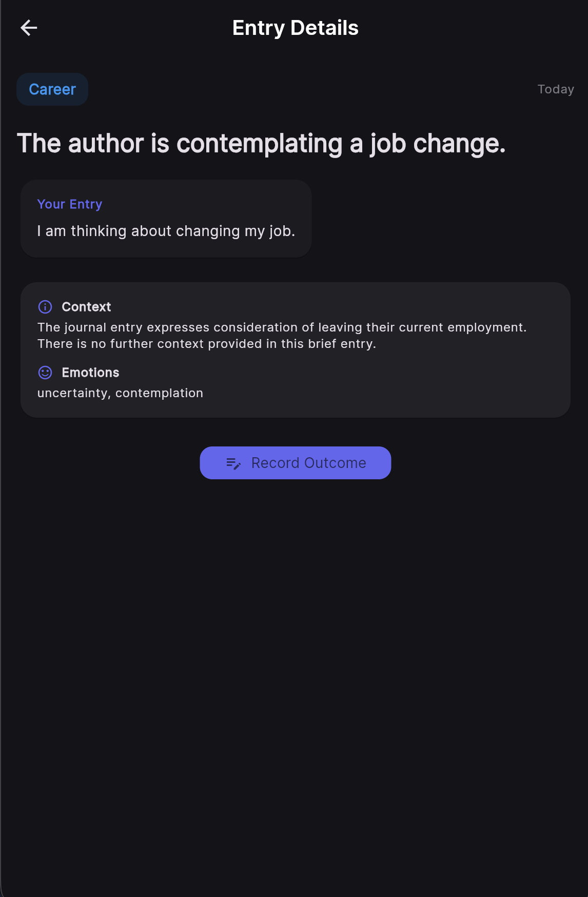Go back using the arrow icon
The image size is (588, 897).
tap(29, 28)
